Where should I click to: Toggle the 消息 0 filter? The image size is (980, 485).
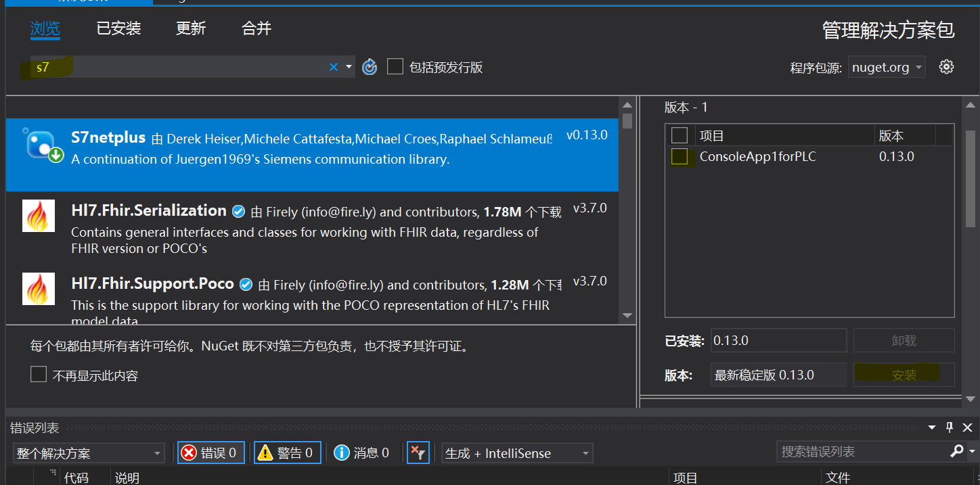(362, 453)
